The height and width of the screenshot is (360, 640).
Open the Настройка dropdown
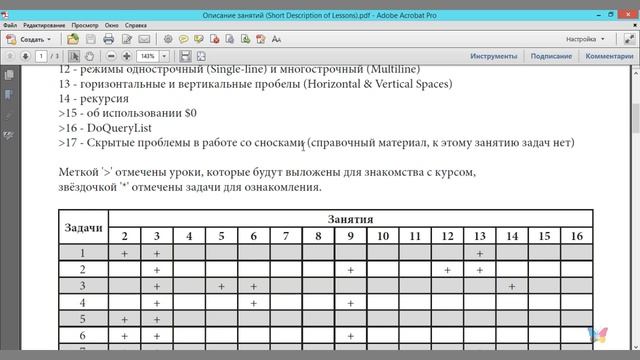(x=585, y=39)
